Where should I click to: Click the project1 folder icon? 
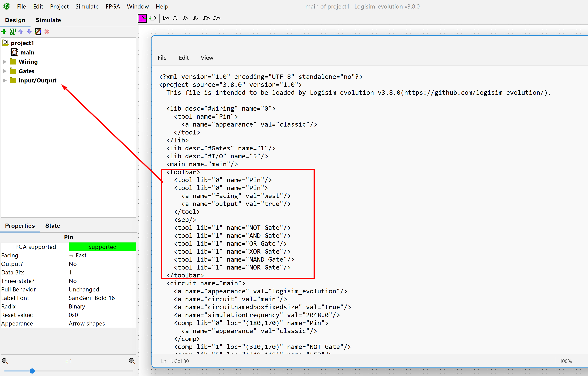[5, 43]
